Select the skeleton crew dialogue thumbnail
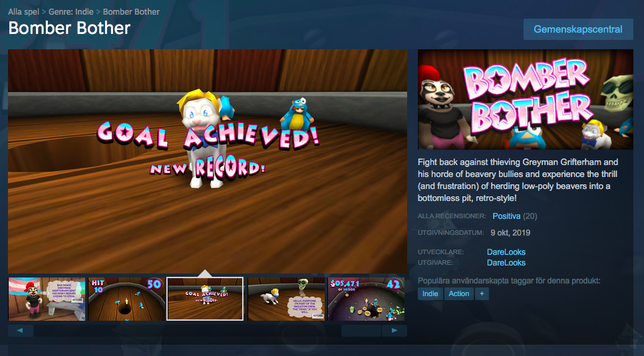 click(x=286, y=299)
